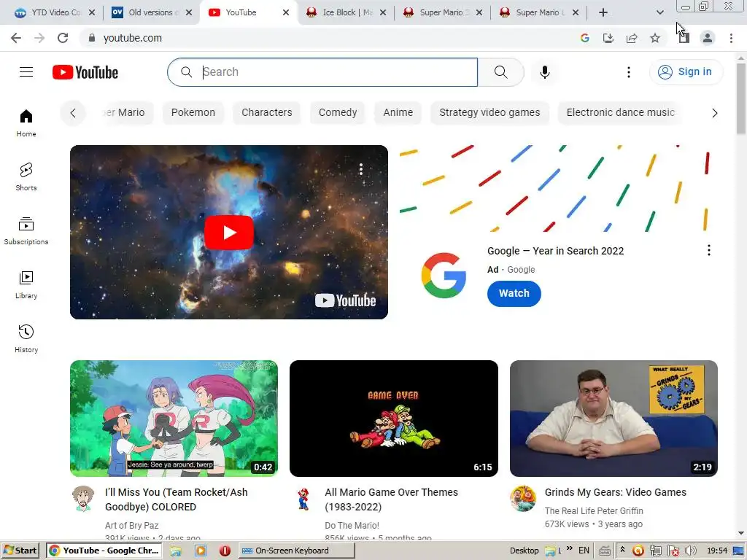Open the YouTube hamburger guide menu
747x560 pixels.
[26, 72]
